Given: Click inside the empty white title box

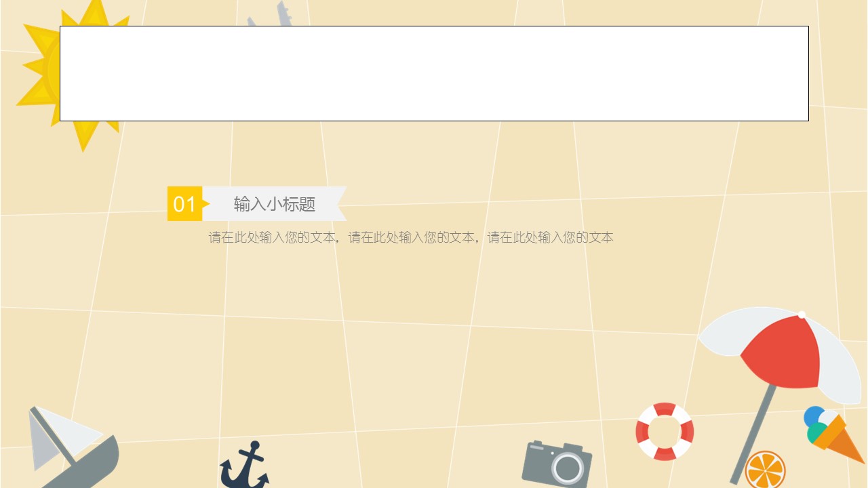Looking at the screenshot, I should [x=434, y=73].
